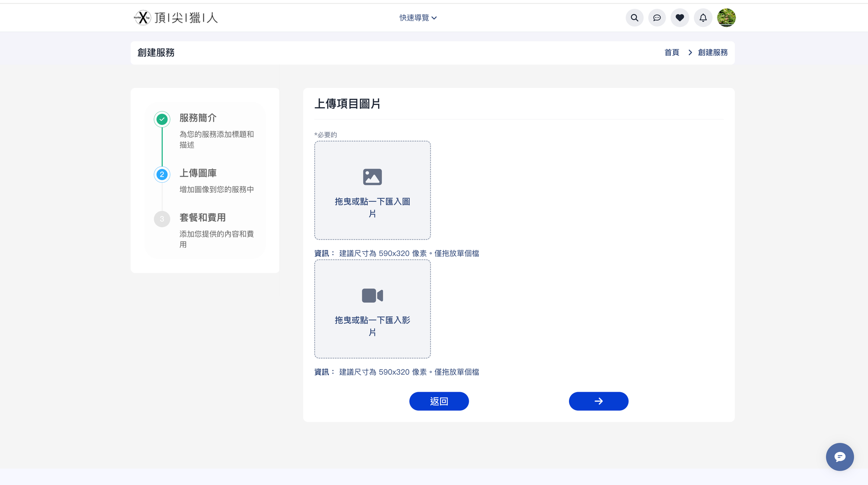Viewport: 868px width, 485px height.
Task: Open favorites heart icon
Action: (x=680, y=18)
